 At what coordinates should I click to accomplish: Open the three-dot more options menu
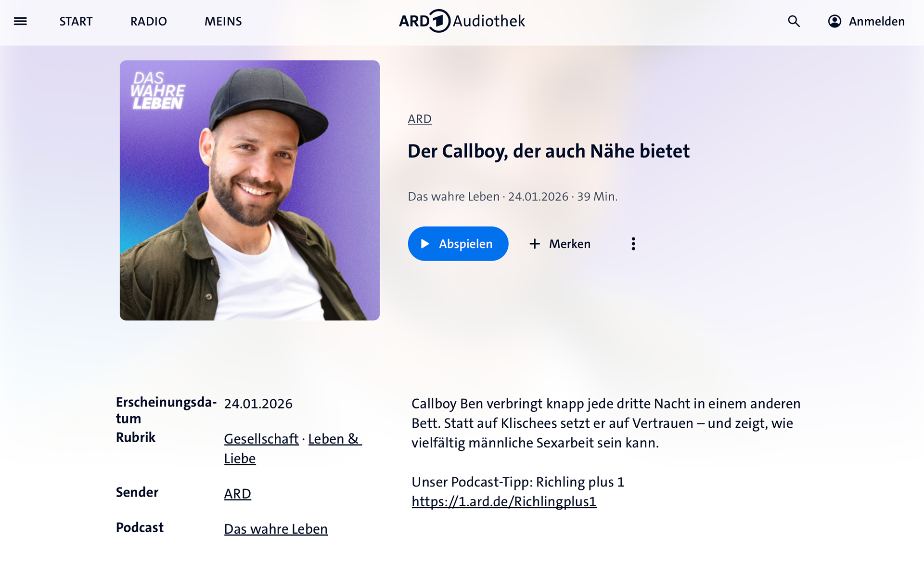(633, 244)
